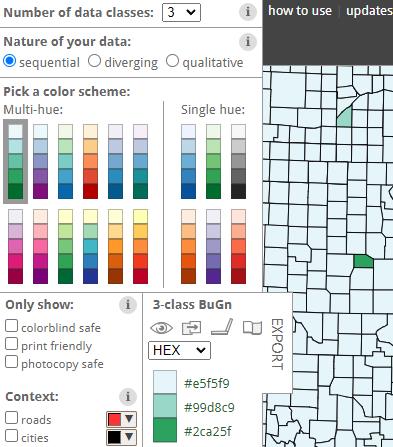The width and height of the screenshot is (393, 447).
Task: Open the black cities color dropdown
Action: pos(122,437)
